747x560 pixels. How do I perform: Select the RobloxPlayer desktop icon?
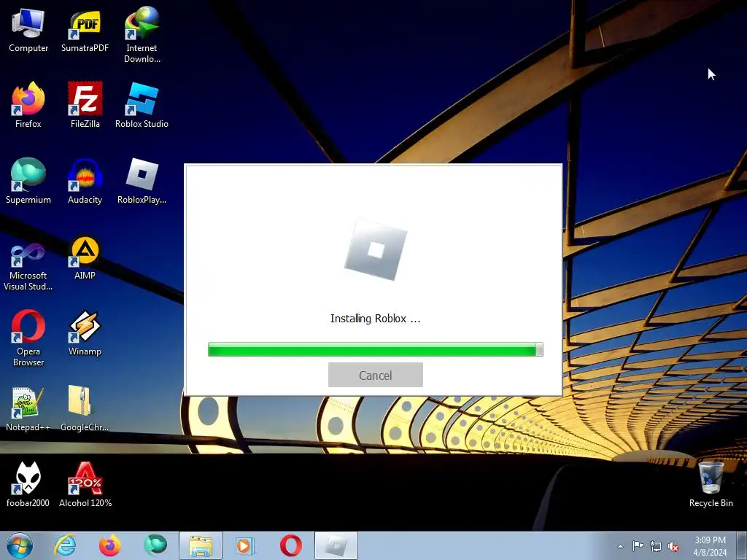142,181
